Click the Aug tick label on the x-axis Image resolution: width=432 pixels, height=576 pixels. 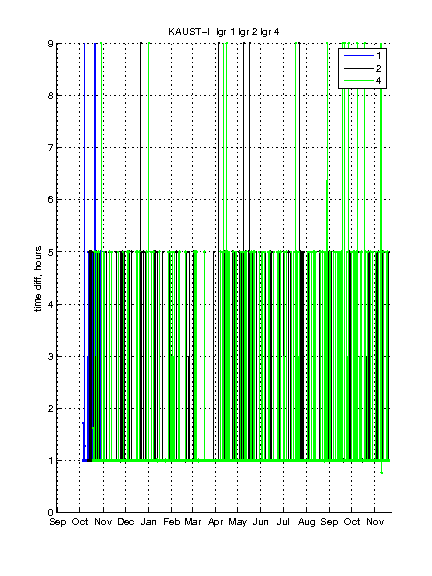coord(306,522)
